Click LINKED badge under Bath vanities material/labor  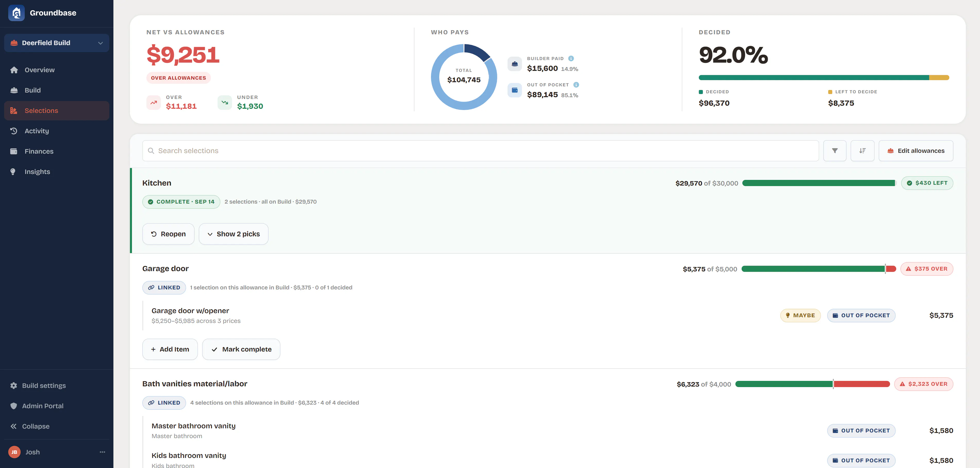pyautogui.click(x=164, y=403)
